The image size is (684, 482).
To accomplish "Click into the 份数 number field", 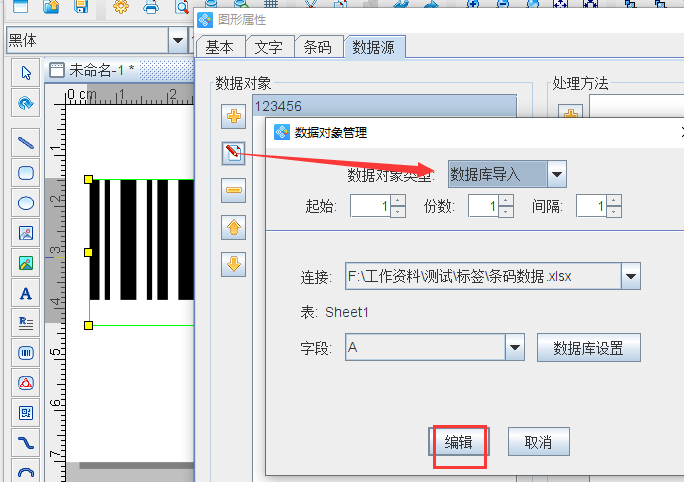I will tap(484, 206).
